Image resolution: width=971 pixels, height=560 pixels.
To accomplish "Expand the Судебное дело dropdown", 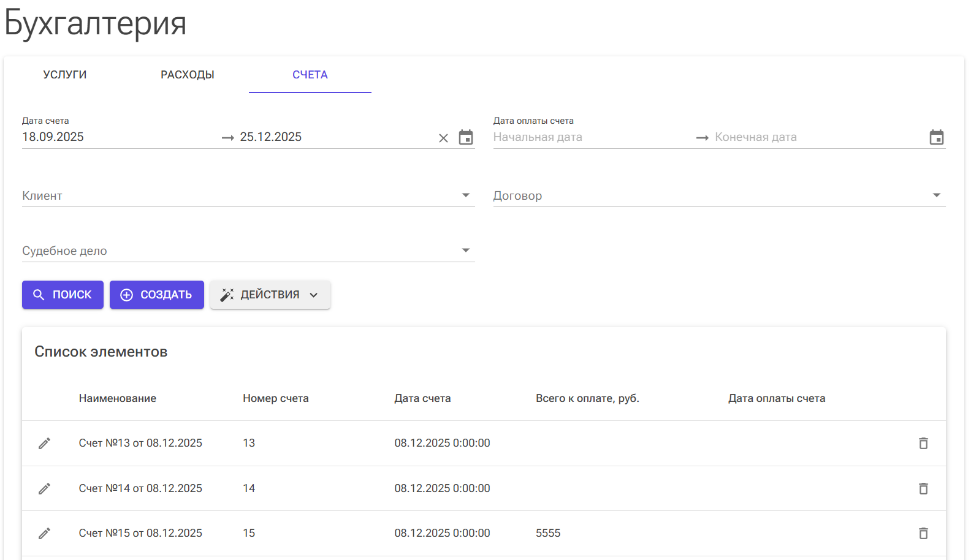I will tap(248, 251).
